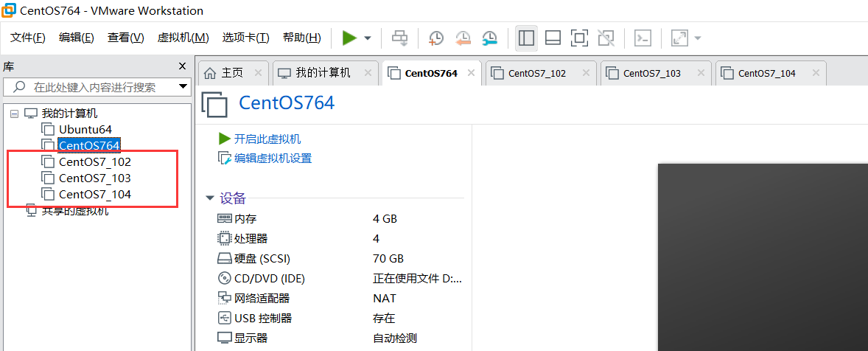Close the CentOS7_102 tab
Image resolution: width=868 pixels, height=351 pixels.
(x=587, y=72)
